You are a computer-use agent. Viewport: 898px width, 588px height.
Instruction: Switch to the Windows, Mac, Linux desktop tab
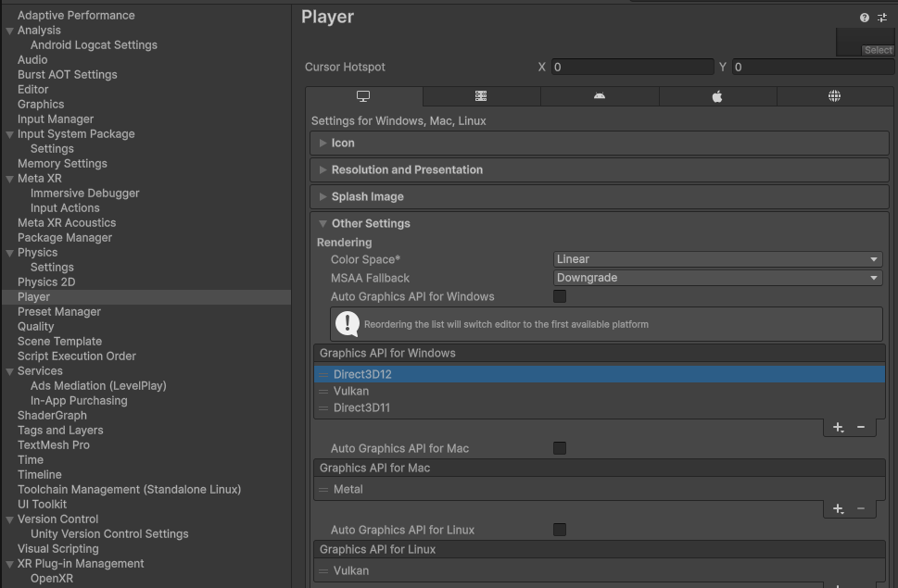pos(363,96)
